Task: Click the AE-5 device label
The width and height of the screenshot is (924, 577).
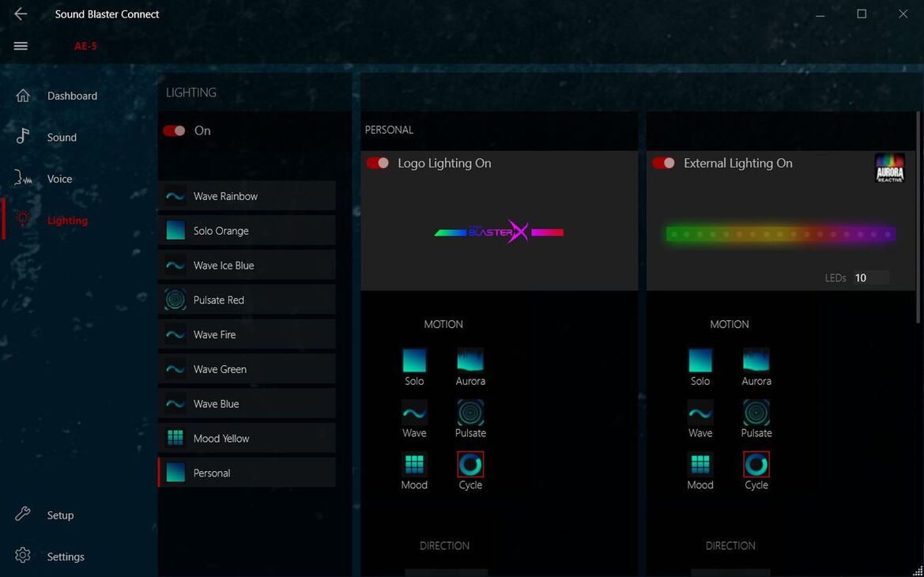Action: tap(85, 46)
